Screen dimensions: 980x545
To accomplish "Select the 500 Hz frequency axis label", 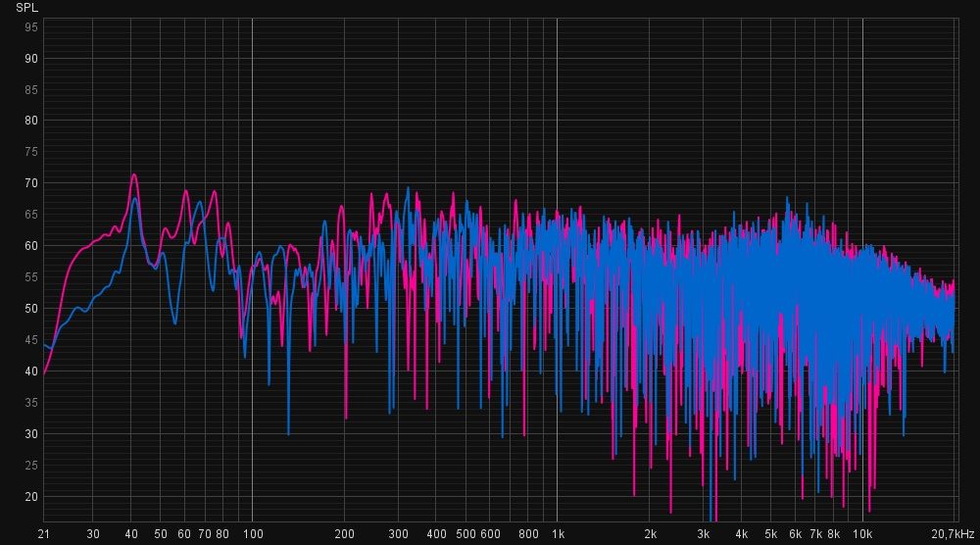I will (x=465, y=534).
